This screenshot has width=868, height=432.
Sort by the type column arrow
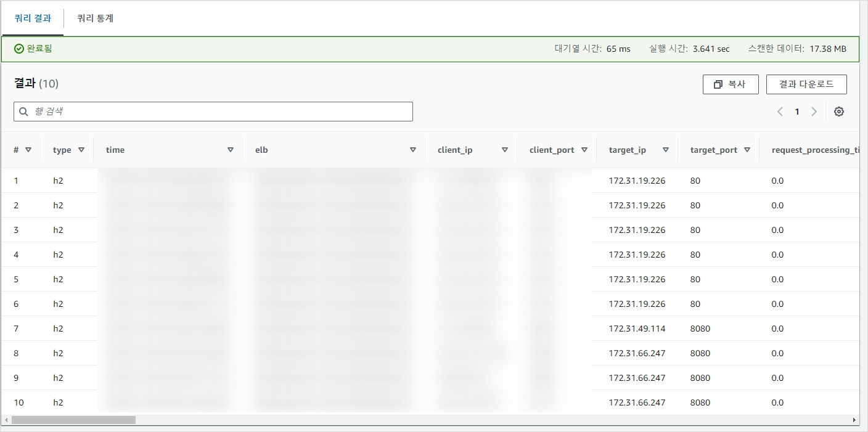pyautogui.click(x=81, y=150)
